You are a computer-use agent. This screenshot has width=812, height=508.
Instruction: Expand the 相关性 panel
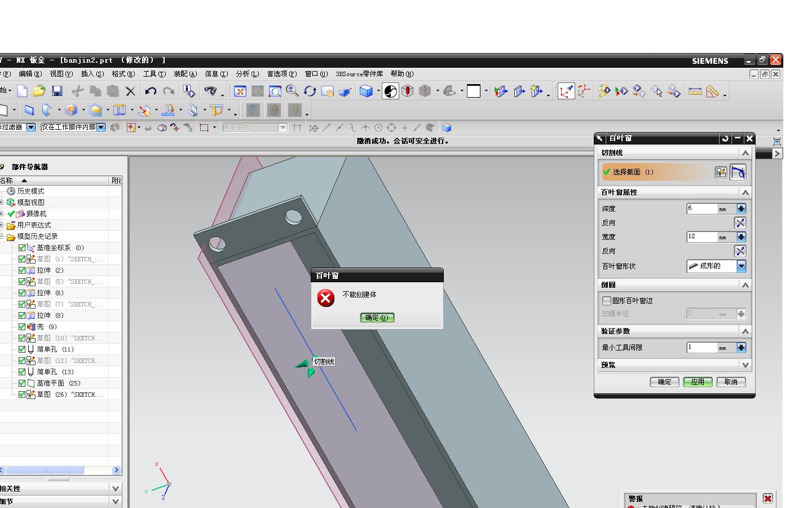click(116, 489)
